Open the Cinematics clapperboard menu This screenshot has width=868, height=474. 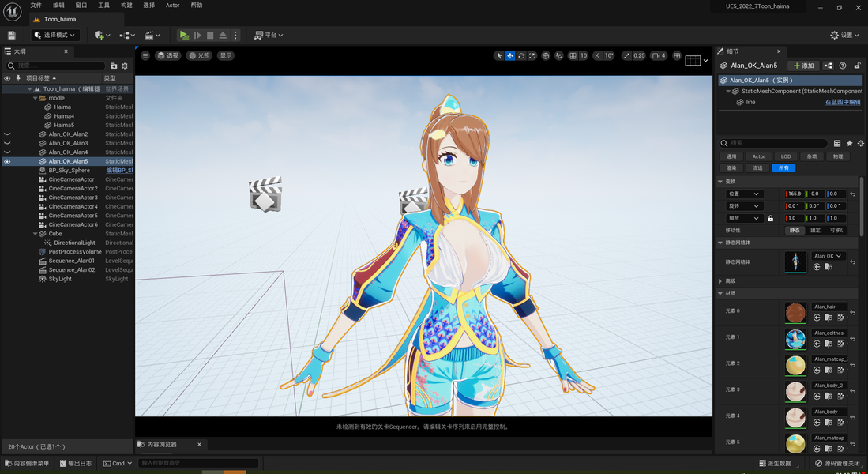tap(152, 35)
